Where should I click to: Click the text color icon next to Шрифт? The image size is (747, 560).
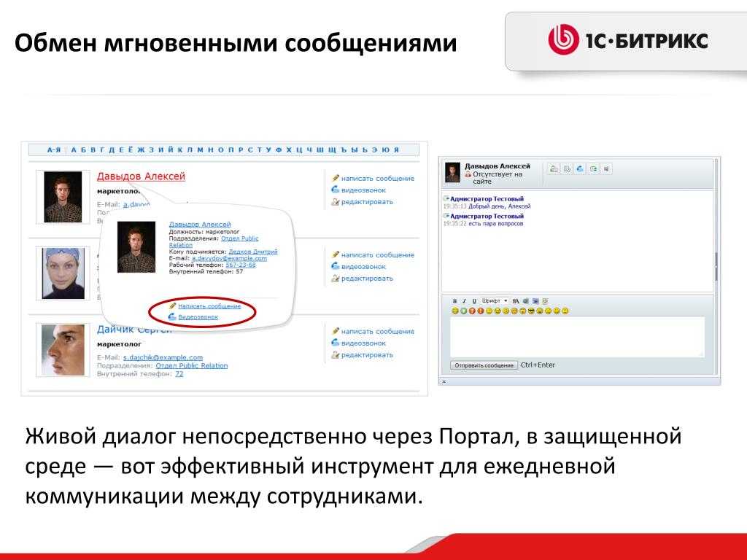click(516, 301)
